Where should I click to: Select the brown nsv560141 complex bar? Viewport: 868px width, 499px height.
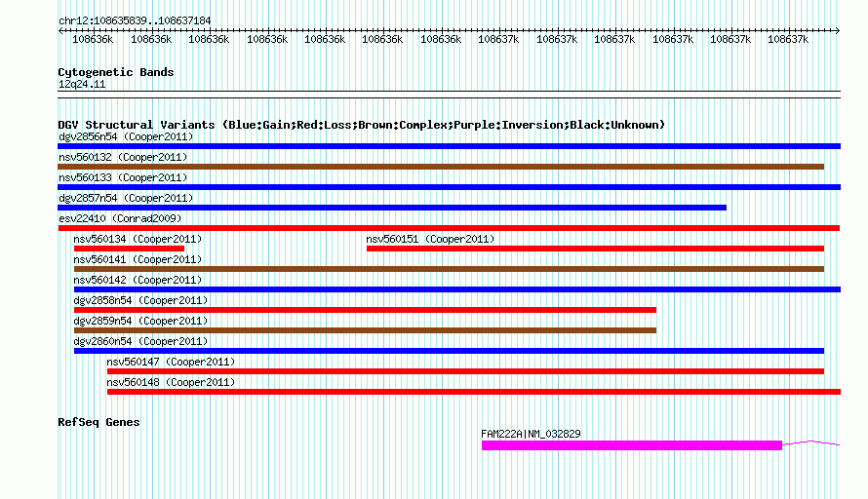click(x=449, y=269)
